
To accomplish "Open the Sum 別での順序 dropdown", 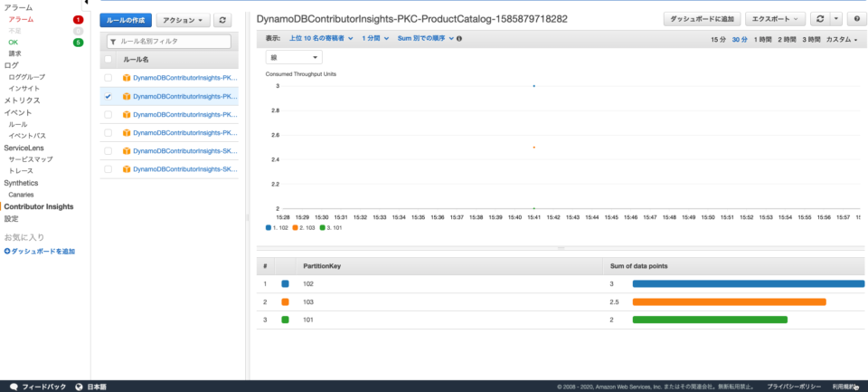I will pos(426,39).
